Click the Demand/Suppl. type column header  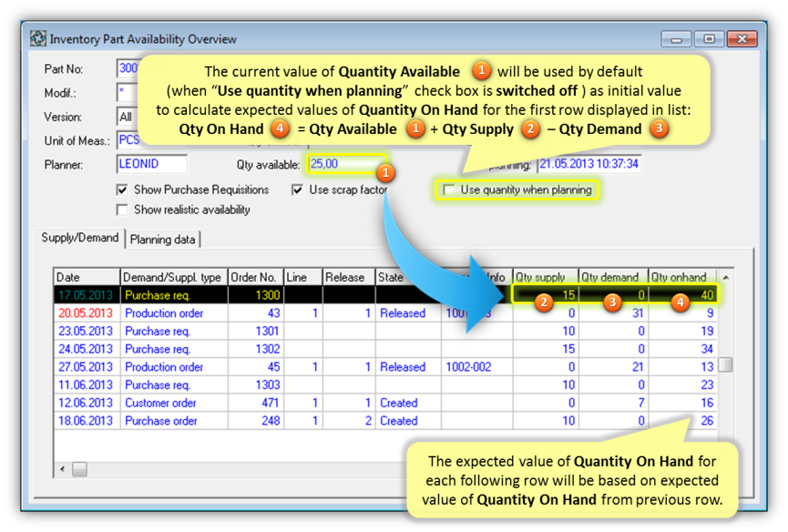tap(174, 277)
